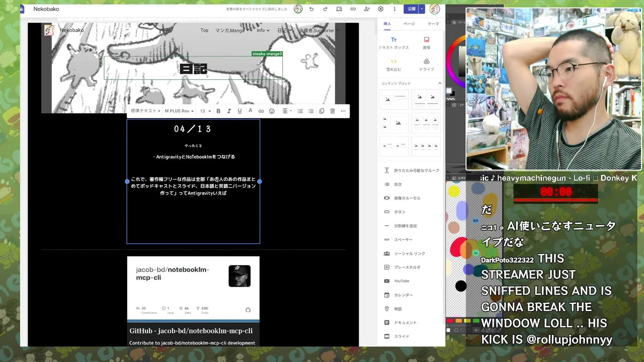Choose four-column image content block layout

tap(426, 146)
